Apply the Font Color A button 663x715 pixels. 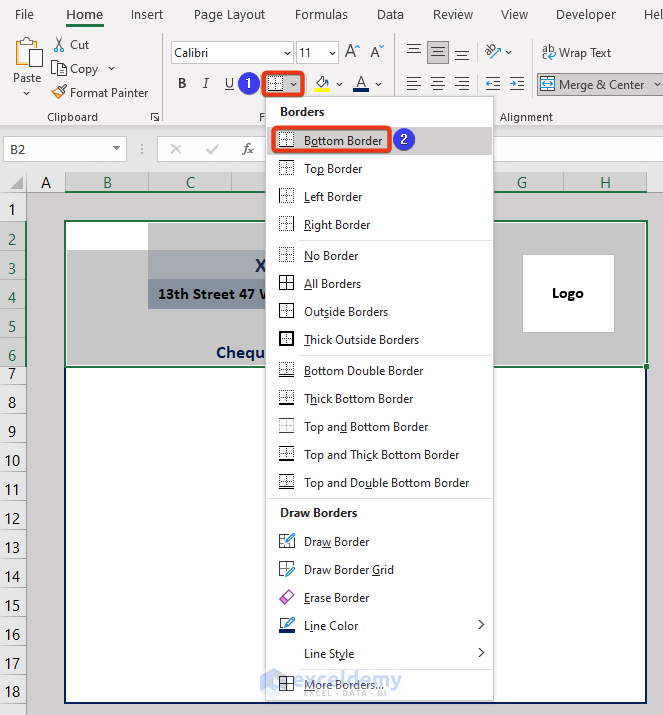(x=361, y=84)
